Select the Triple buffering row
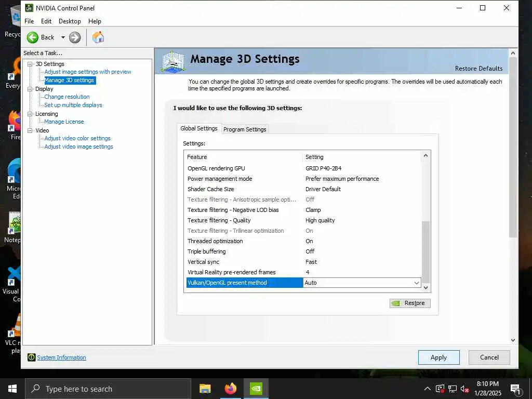532x399 pixels. tap(303, 251)
